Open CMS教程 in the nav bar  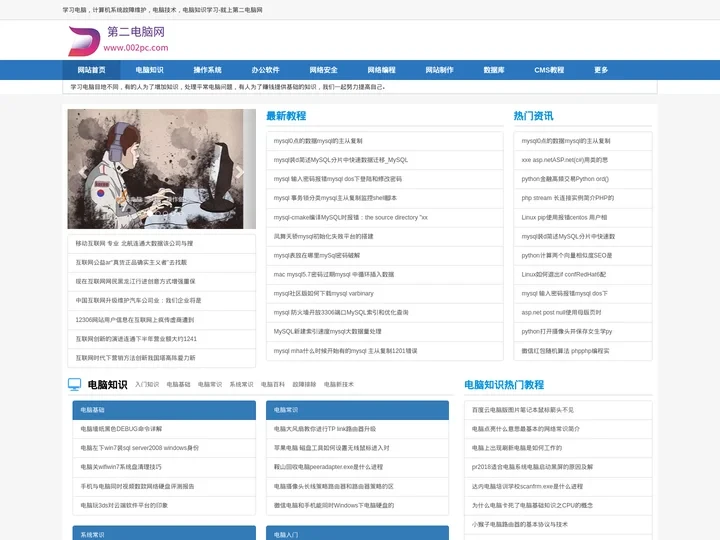tap(549, 70)
